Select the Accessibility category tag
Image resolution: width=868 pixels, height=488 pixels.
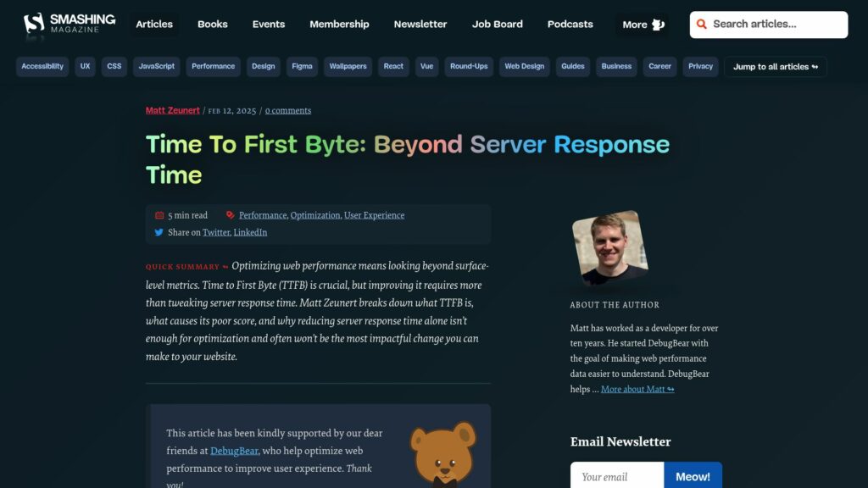pyautogui.click(x=42, y=66)
